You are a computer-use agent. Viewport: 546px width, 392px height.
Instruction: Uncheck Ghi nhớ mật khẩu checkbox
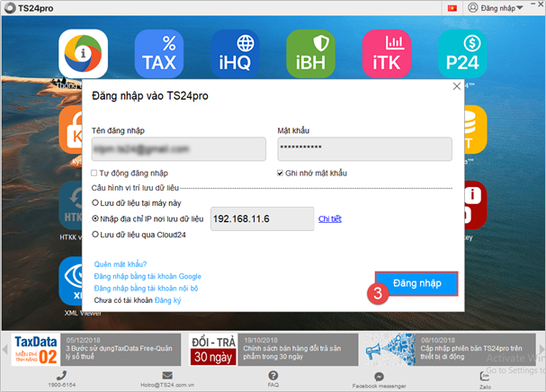coord(280,173)
